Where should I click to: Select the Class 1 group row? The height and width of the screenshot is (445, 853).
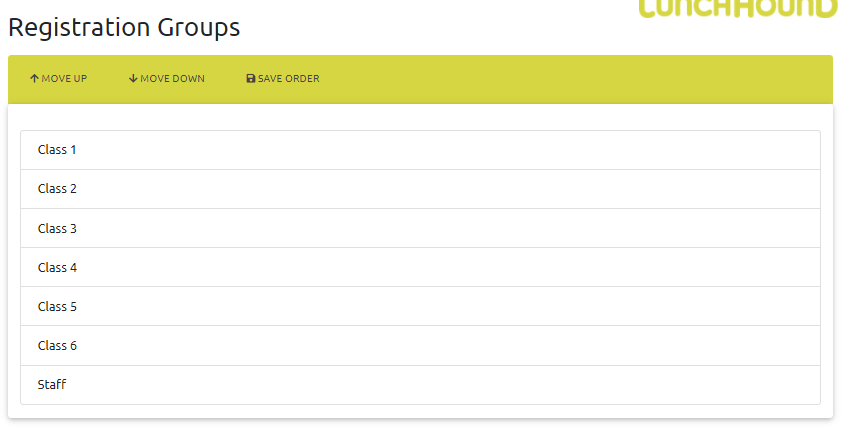(x=420, y=150)
